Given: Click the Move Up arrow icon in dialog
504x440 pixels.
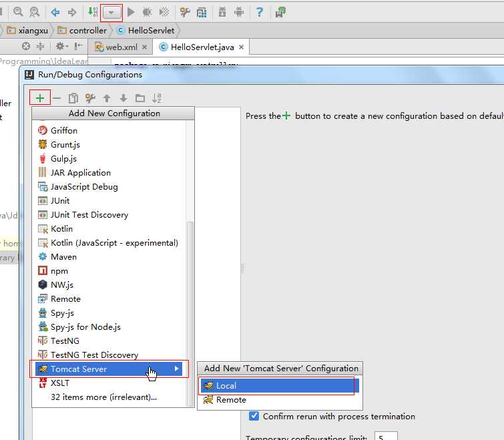Looking at the screenshot, I should click(x=107, y=98).
